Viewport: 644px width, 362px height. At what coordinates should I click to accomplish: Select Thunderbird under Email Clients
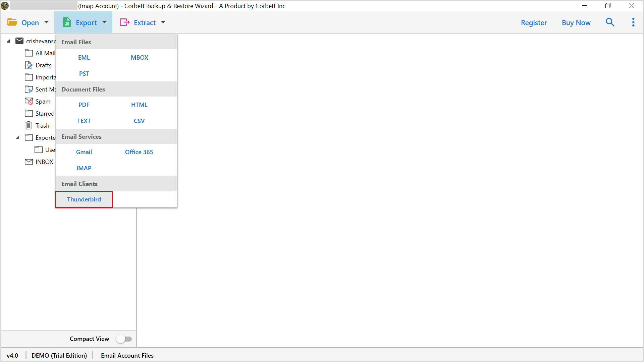pos(84,199)
